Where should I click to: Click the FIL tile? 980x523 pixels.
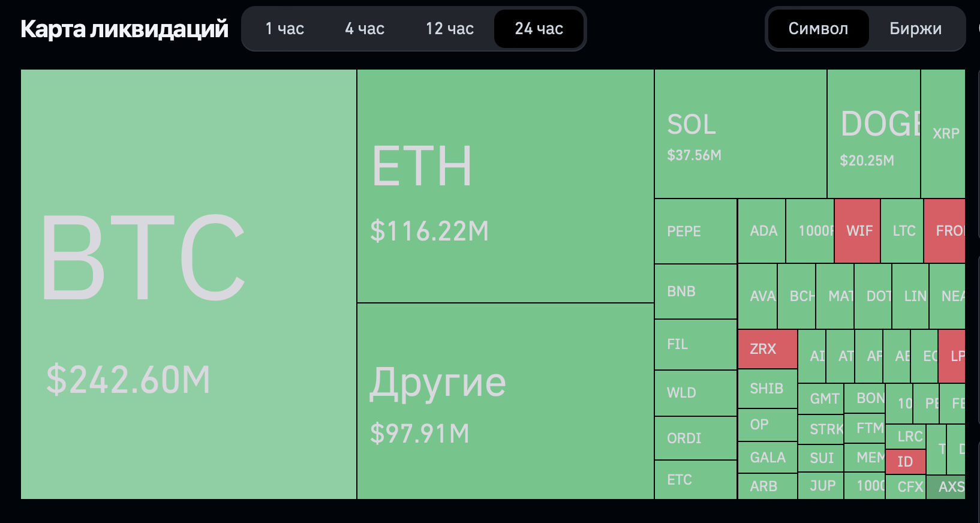(696, 345)
